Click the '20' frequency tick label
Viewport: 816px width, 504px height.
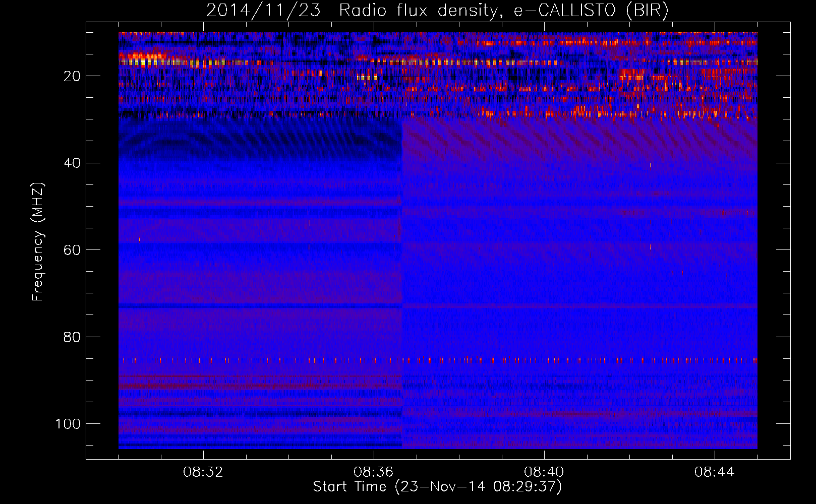point(73,76)
